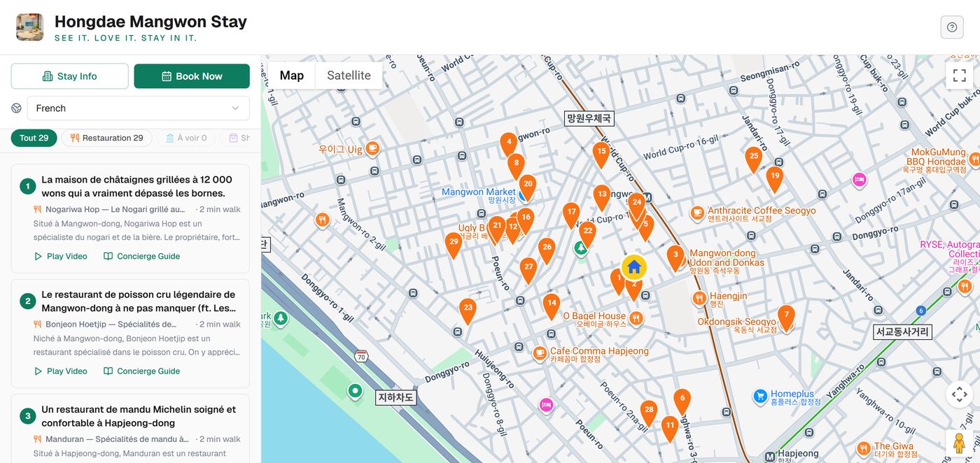Select map pin number 14
Image resolution: width=980 pixels, height=463 pixels.
coord(552,306)
